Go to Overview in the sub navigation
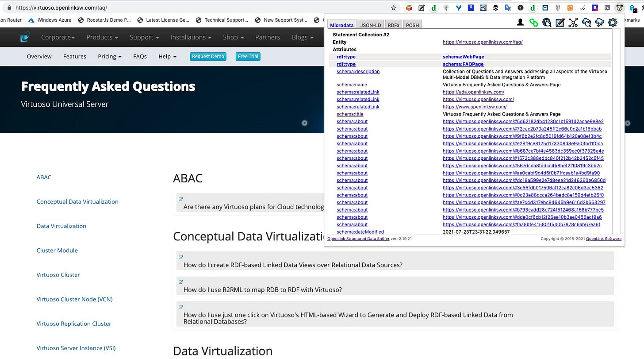The width and height of the screenshot is (644, 359). [39, 56]
